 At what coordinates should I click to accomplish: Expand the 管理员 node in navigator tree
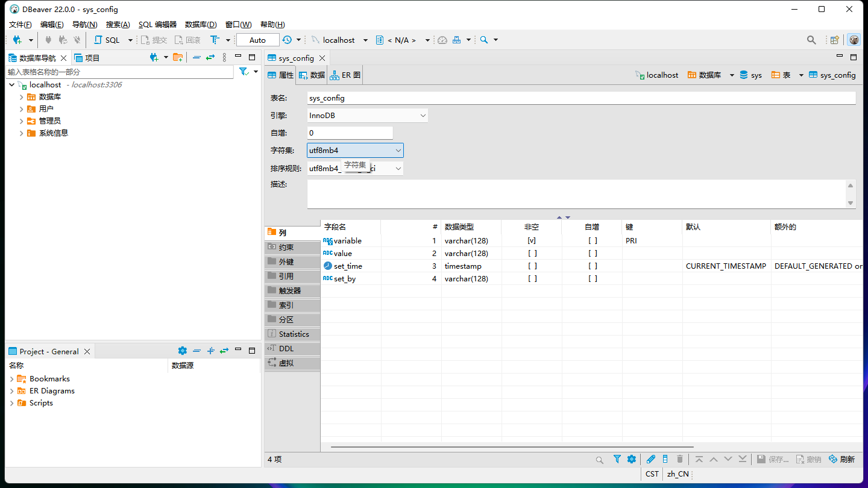(x=21, y=121)
